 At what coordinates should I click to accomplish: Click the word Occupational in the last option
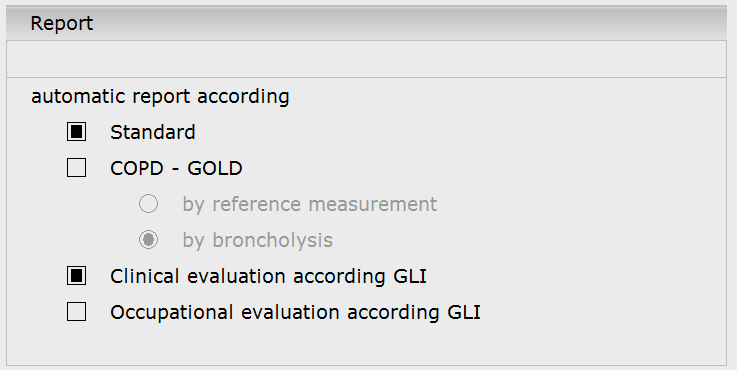[x=172, y=313]
